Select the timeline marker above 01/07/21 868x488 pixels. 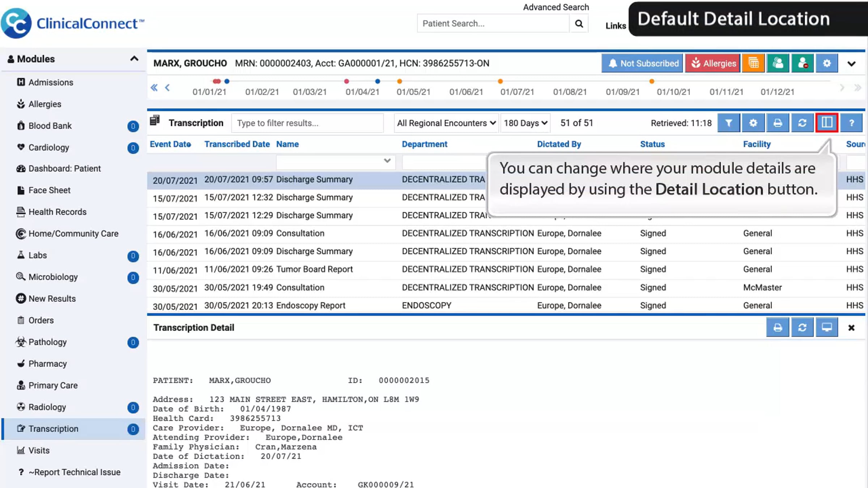[x=500, y=81]
